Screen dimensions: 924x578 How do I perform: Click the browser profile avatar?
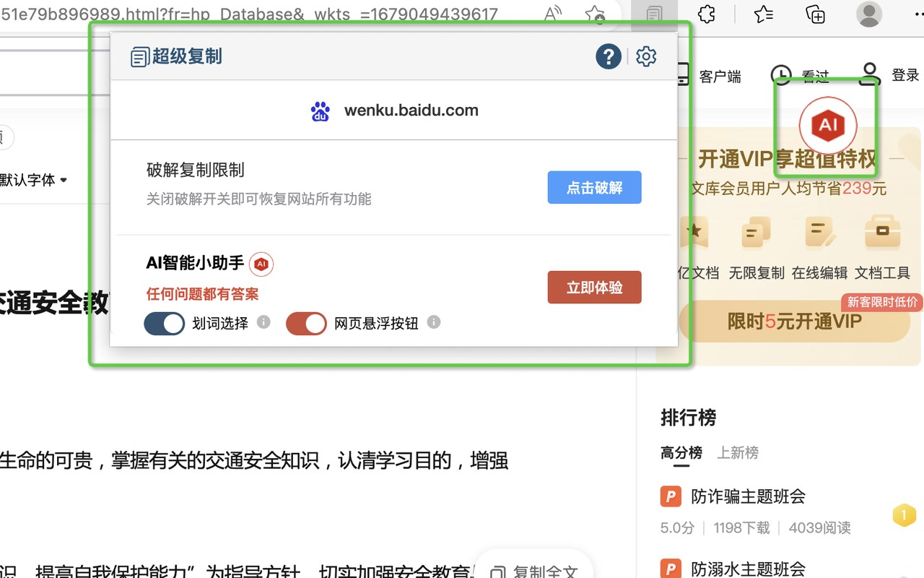point(868,14)
